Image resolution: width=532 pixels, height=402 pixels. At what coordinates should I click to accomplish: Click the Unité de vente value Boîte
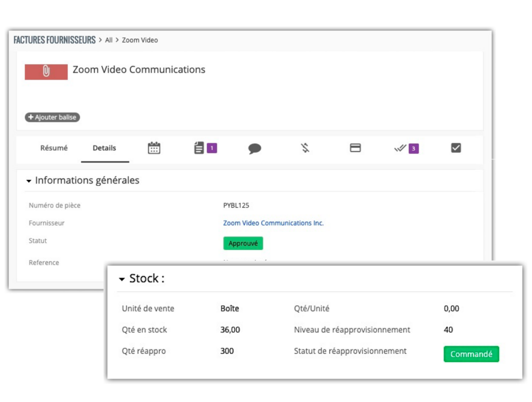click(x=230, y=309)
